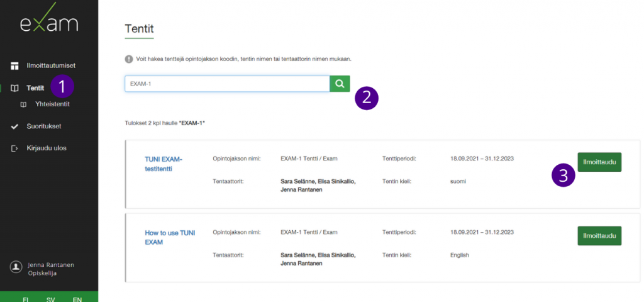Switch language to SV
The height and width of the screenshot is (302, 644).
[50, 299]
